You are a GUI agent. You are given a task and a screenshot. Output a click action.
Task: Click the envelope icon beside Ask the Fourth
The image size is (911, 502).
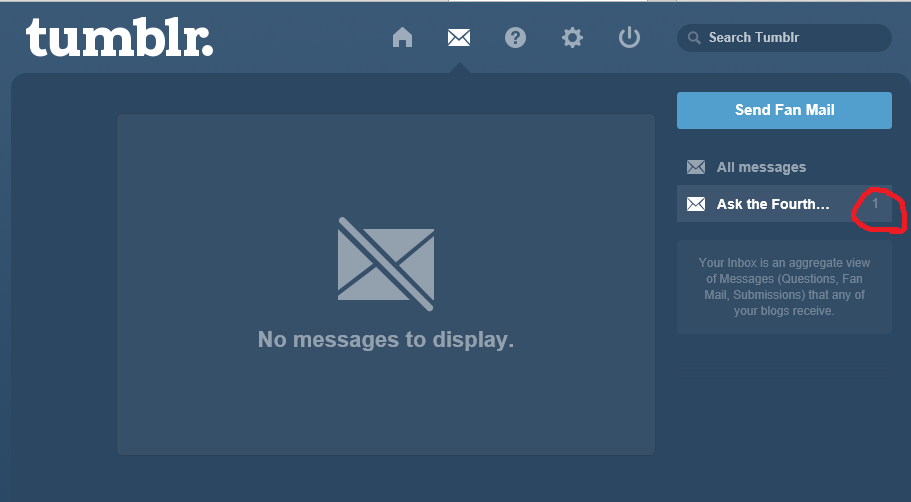[x=696, y=204]
